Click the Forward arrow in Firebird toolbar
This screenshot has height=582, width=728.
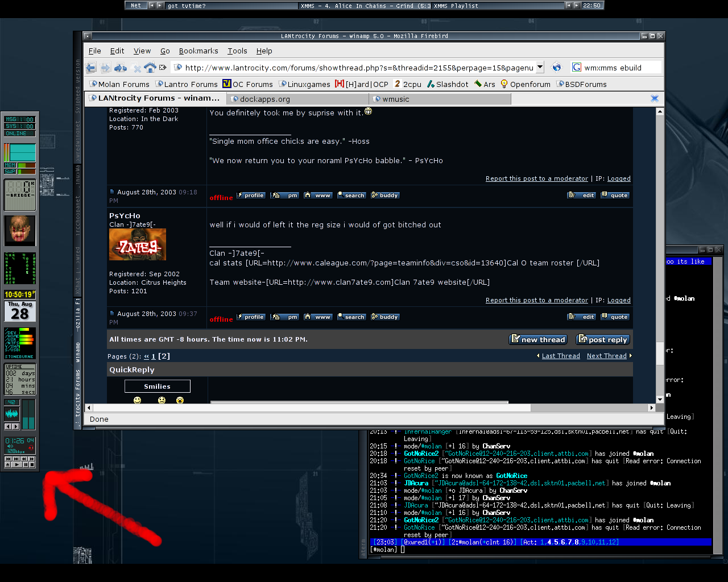pos(106,68)
